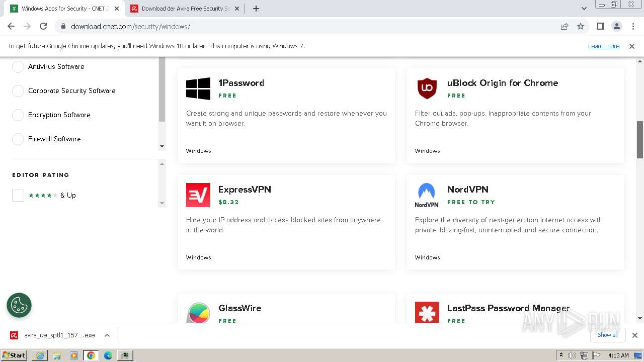Click the volume speaker tray icon

[572, 355]
